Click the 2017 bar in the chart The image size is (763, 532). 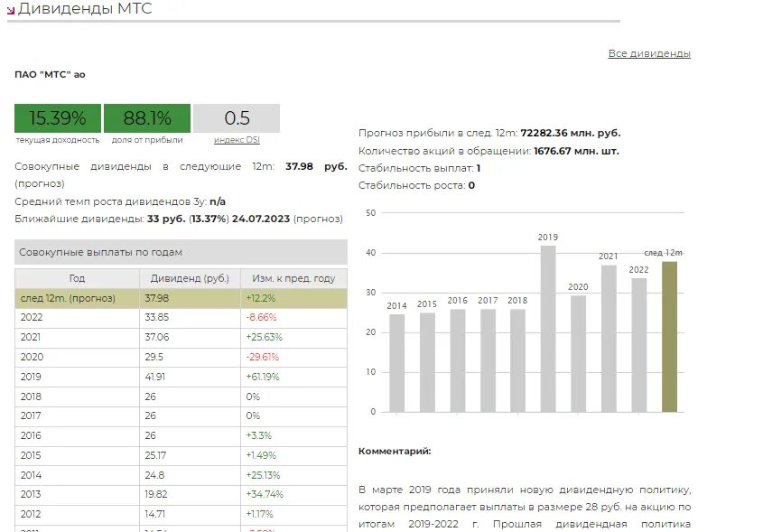(488, 360)
